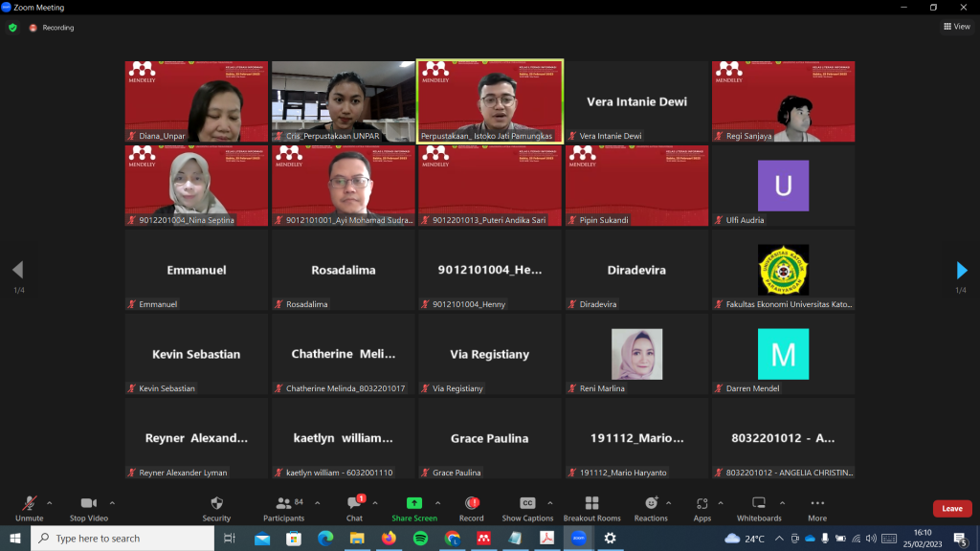Image resolution: width=980 pixels, height=551 pixels.
Task: Go to next page of participants
Action: coord(962,271)
